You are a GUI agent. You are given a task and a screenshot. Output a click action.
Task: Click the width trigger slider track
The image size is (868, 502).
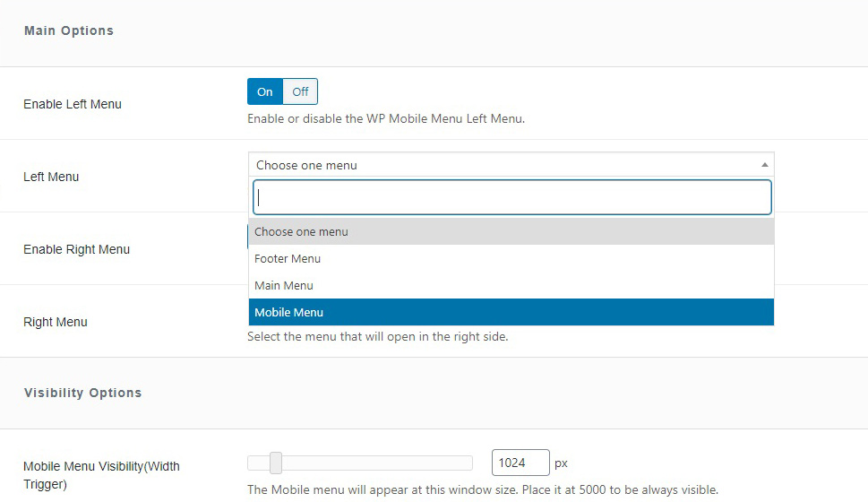pyautogui.click(x=360, y=463)
